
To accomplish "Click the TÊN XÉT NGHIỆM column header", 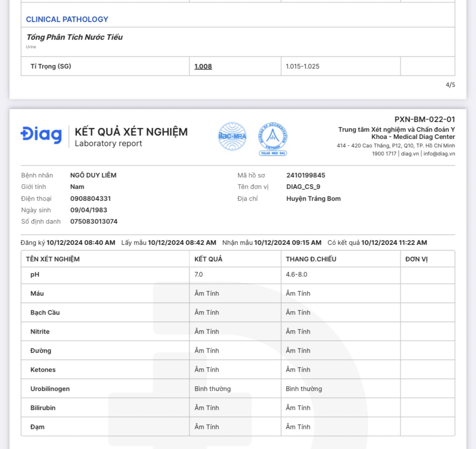I will pos(53,259).
